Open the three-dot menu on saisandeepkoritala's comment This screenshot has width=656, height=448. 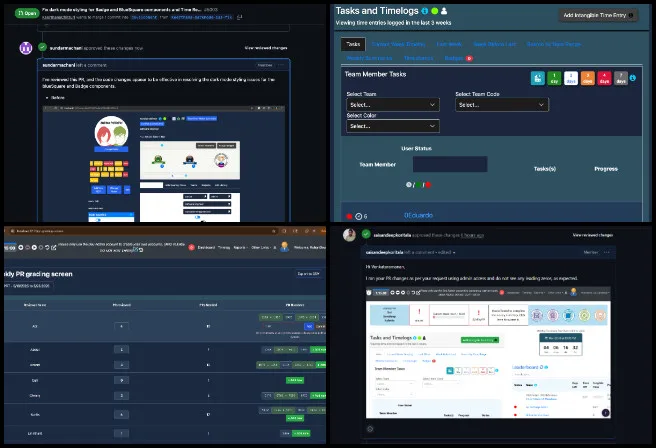[x=607, y=252]
